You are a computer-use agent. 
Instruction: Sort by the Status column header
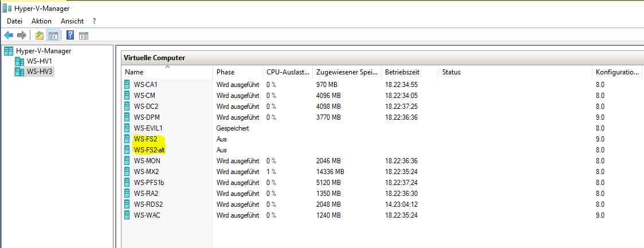(x=516, y=72)
